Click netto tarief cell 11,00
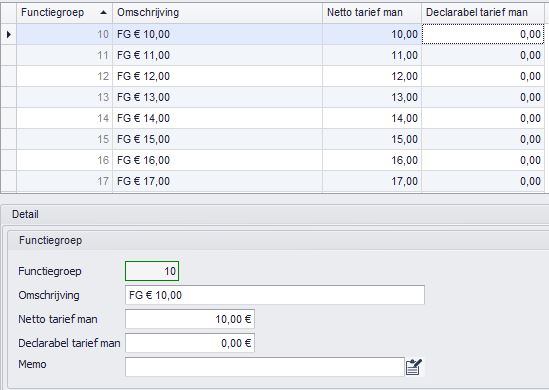The image size is (549, 390). click(x=372, y=55)
